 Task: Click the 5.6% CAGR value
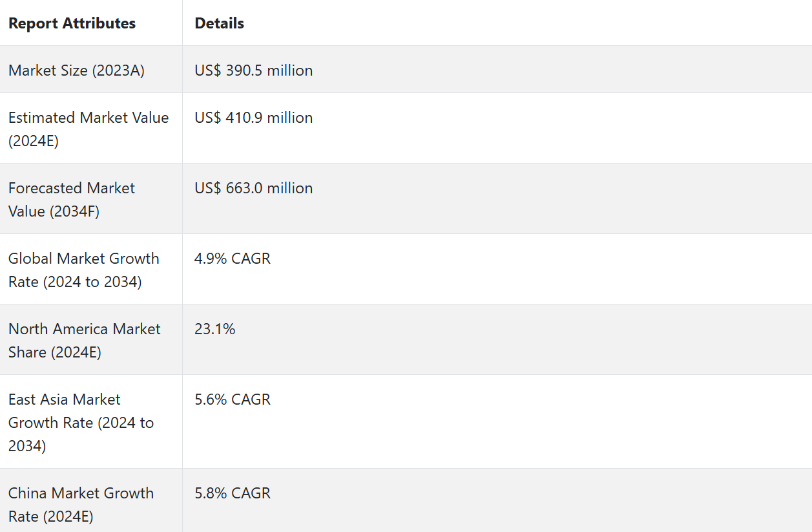(232, 399)
